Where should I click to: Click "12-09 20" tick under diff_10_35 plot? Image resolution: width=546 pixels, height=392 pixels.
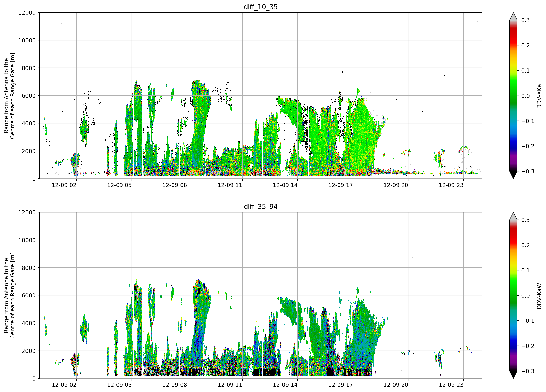coord(396,185)
